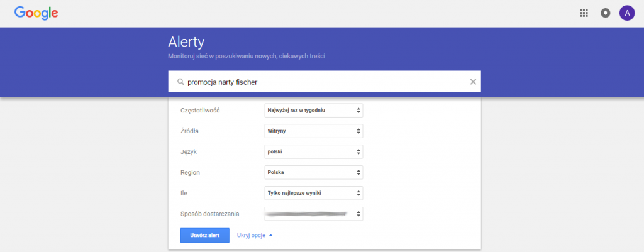Open the Źródła sources dropdown

click(x=314, y=131)
